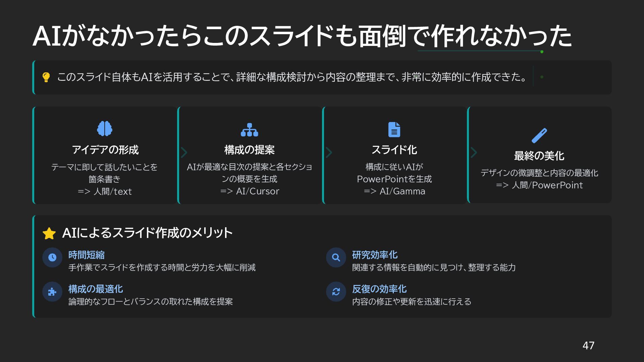Click the green dot under the title

click(x=542, y=52)
